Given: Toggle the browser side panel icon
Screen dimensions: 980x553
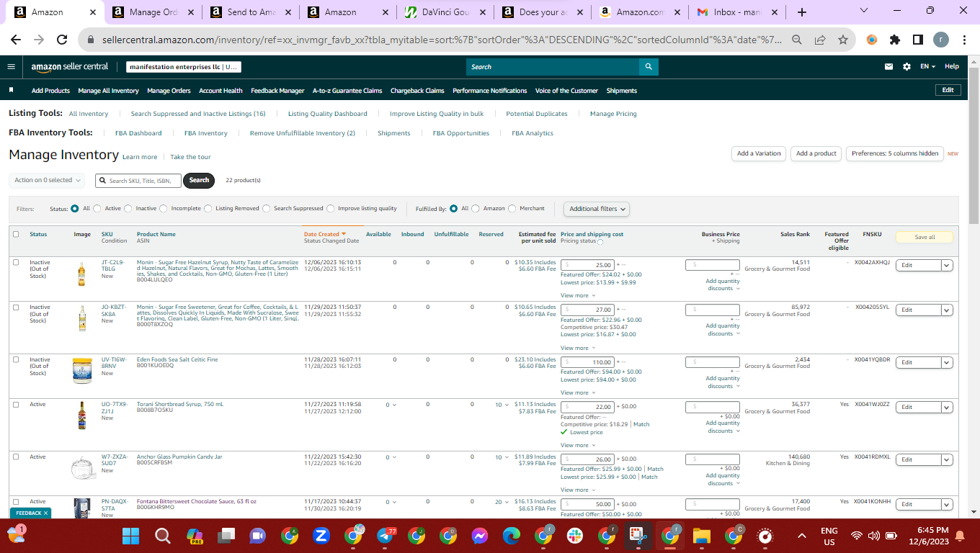Looking at the screenshot, I should click(918, 40).
